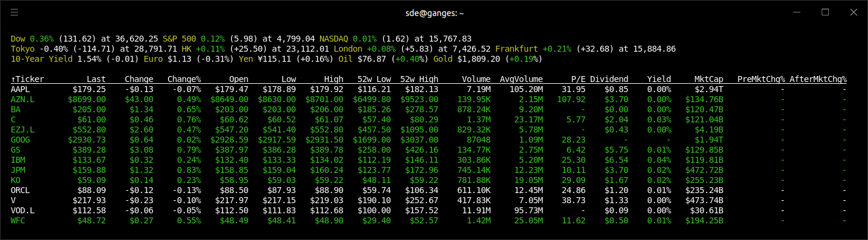Click WFC change percent 0.55%

point(189,220)
